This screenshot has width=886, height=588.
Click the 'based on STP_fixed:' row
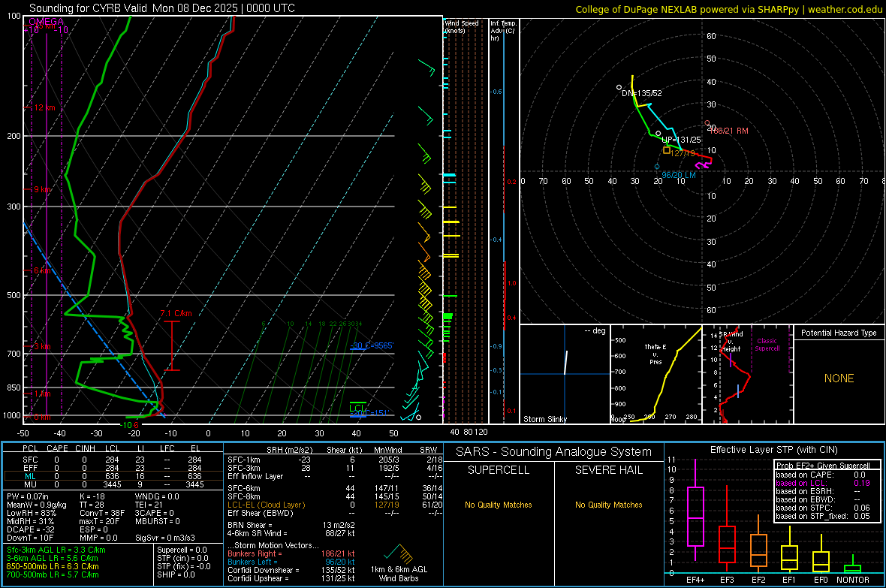tap(823, 516)
